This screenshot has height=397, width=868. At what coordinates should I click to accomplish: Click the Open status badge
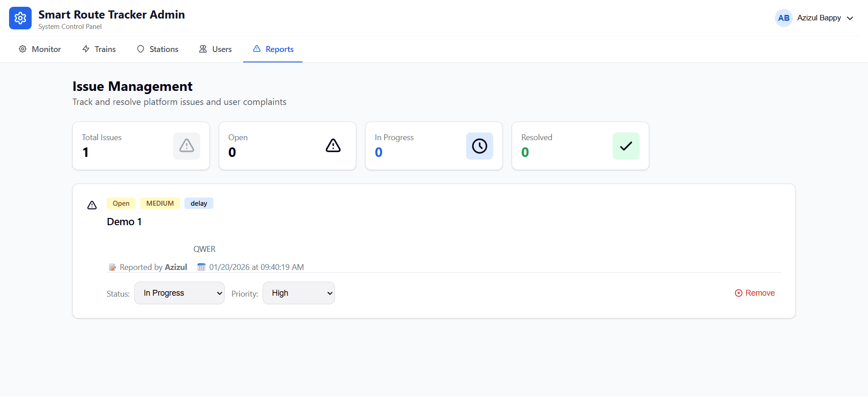click(121, 203)
